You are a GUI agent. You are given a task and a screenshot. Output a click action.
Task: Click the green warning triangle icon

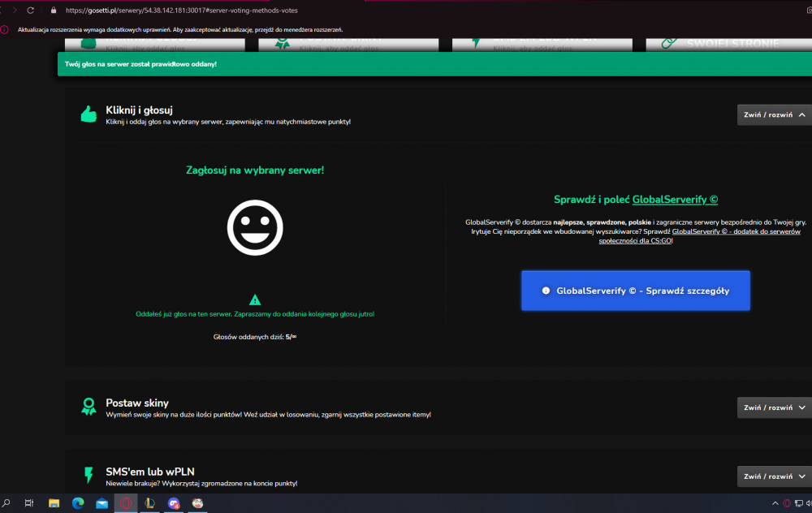(x=255, y=300)
